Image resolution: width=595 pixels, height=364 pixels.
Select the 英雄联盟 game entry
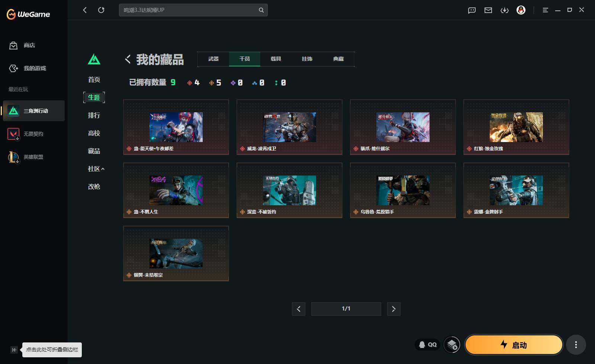click(x=34, y=157)
